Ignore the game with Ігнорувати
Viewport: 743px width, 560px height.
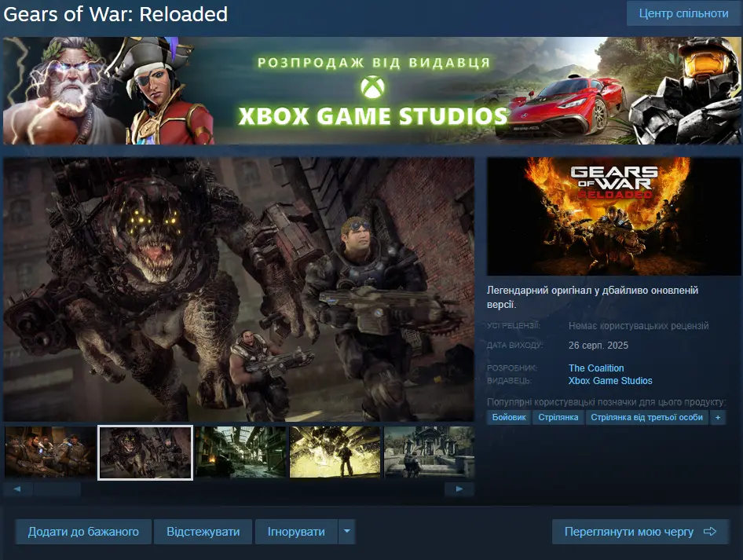296,532
